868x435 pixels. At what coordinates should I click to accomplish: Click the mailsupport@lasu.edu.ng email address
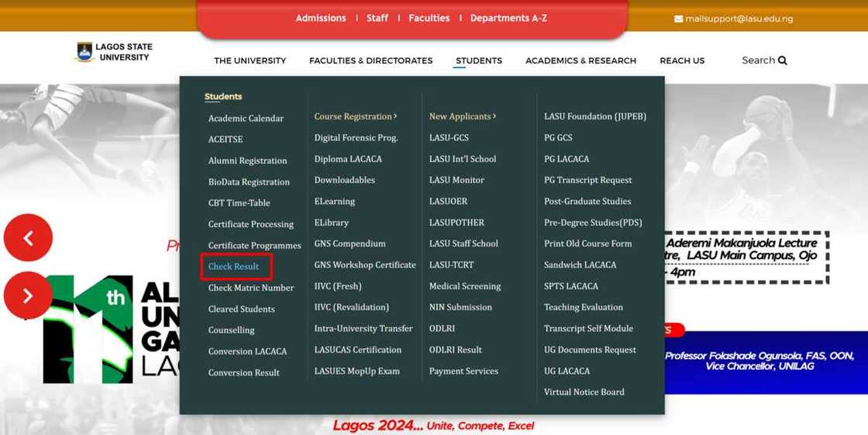[x=739, y=19]
